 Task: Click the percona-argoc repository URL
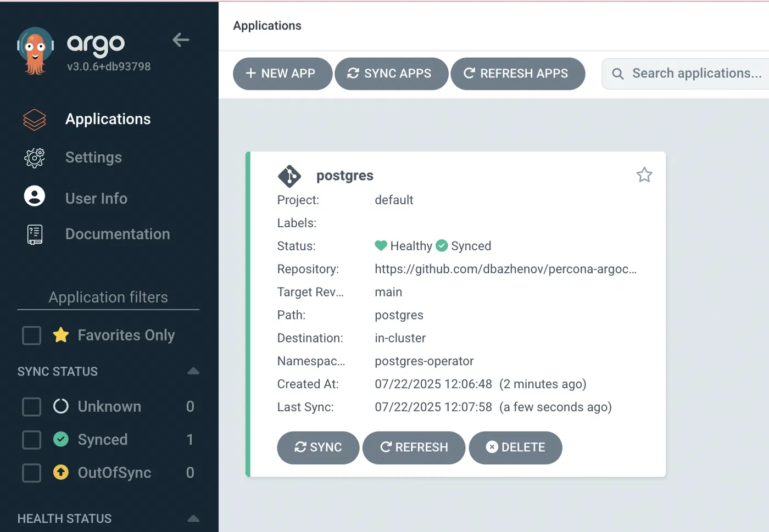pyautogui.click(x=506, y=269)
